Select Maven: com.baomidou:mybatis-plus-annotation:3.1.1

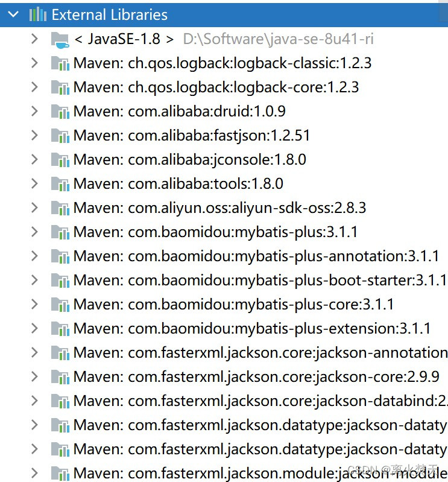pos(256,256)
